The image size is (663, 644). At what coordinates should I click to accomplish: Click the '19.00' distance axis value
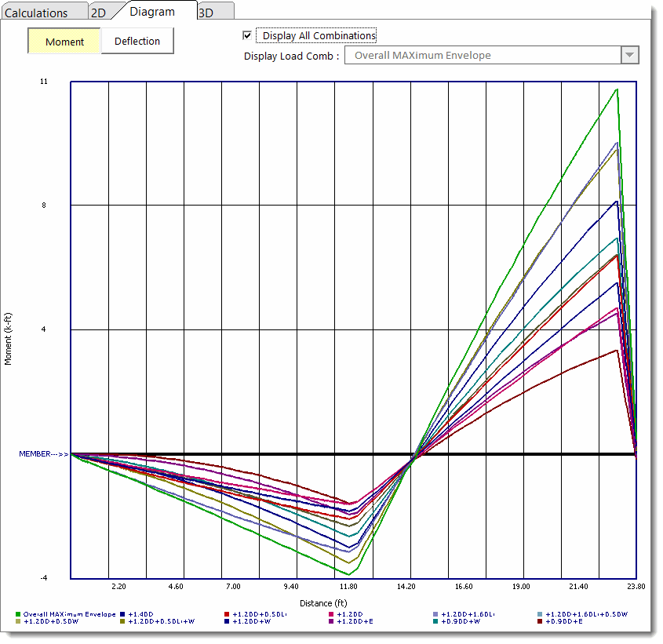pos(521,587)
